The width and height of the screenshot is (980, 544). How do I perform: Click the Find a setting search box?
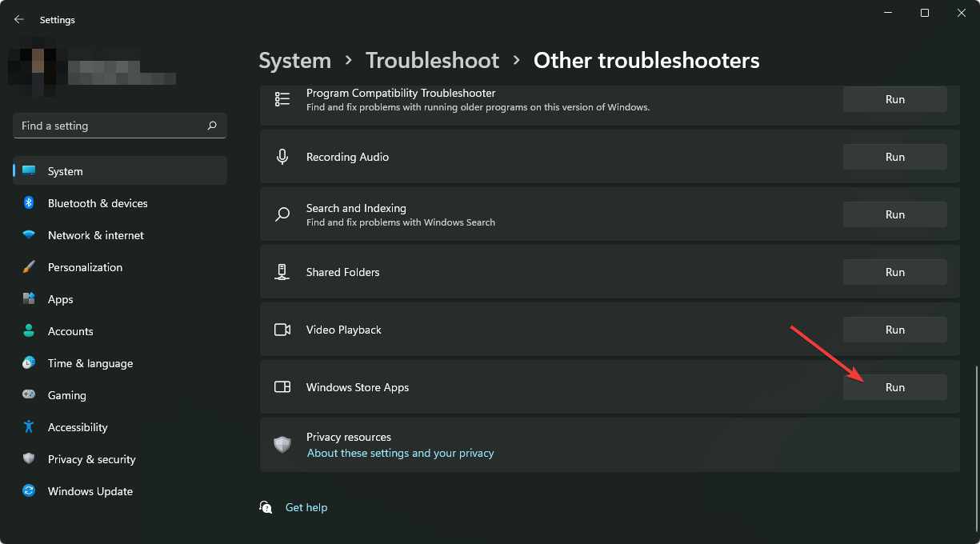(108, 126)
